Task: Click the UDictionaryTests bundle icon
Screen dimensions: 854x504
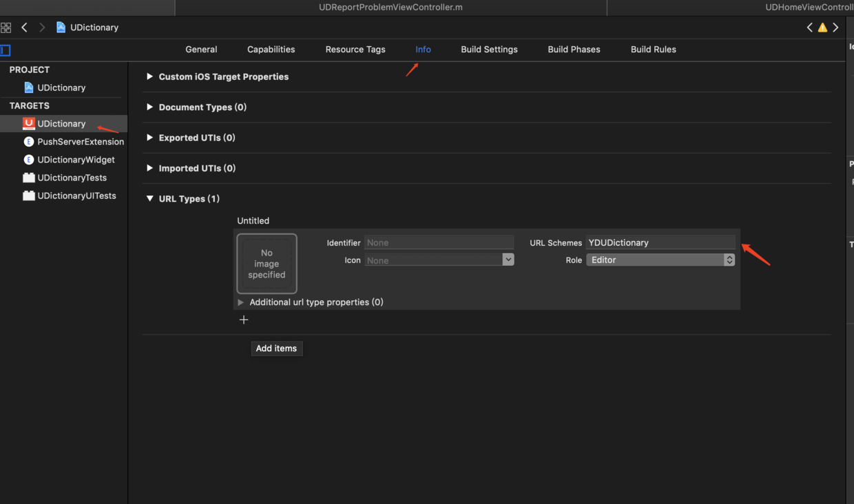Action: [x=28, y=178]
